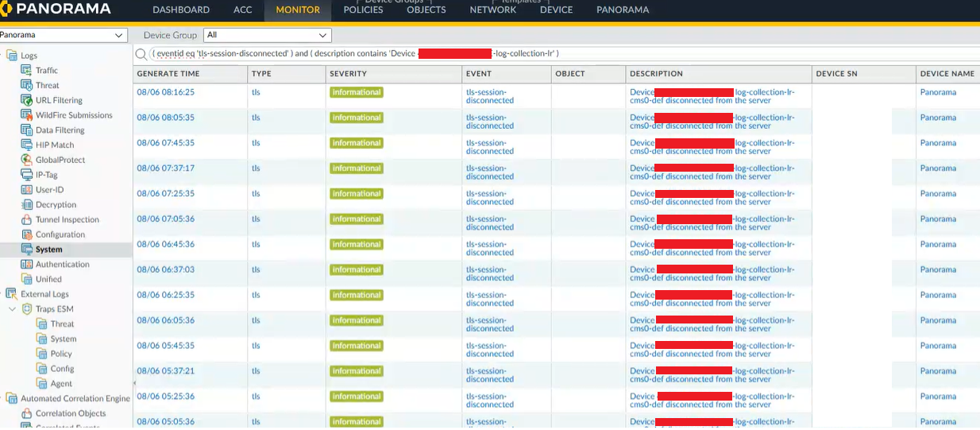Click the Unified log icon

26,279
